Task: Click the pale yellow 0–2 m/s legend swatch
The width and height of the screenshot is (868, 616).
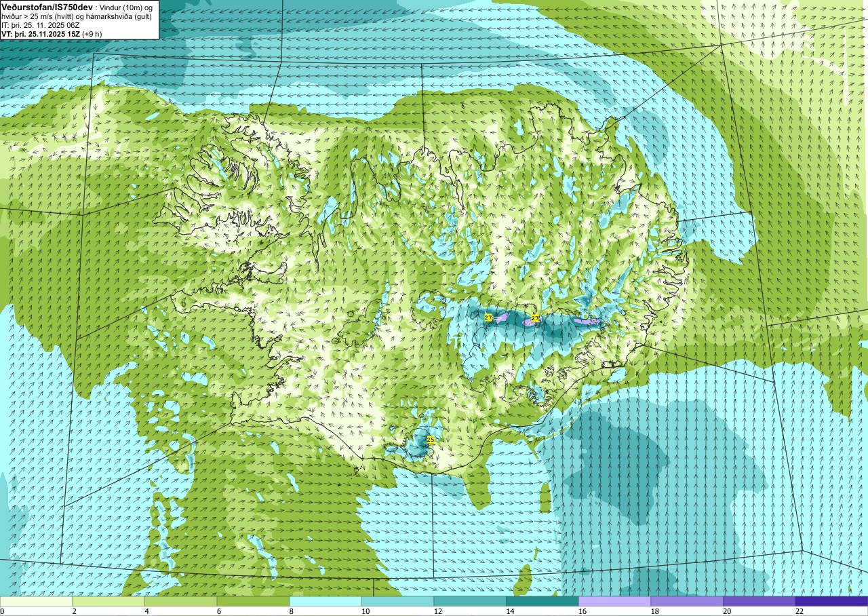Action: [x=36, y=601]
